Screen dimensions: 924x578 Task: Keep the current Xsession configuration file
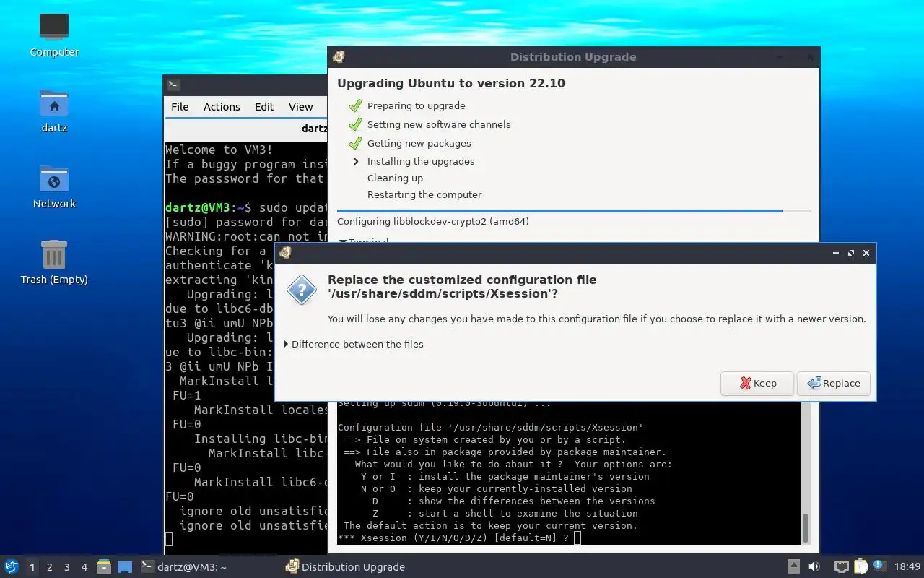pos(757,383)
